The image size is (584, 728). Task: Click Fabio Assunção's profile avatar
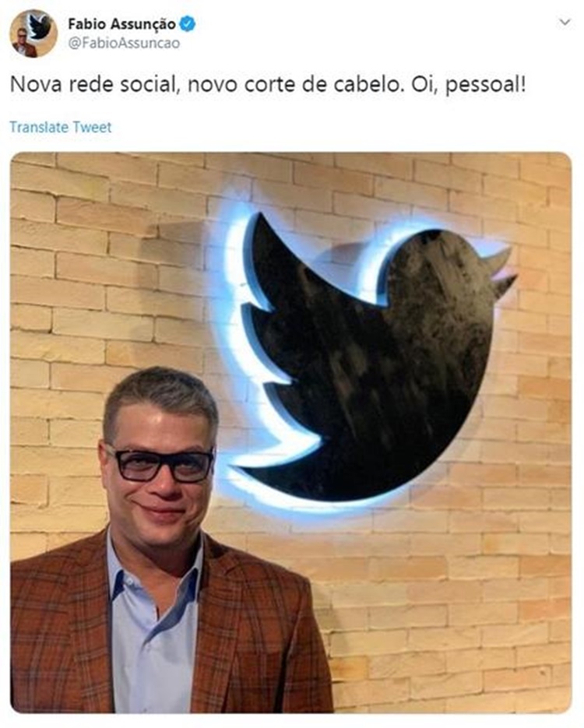[x=33, y=33]
